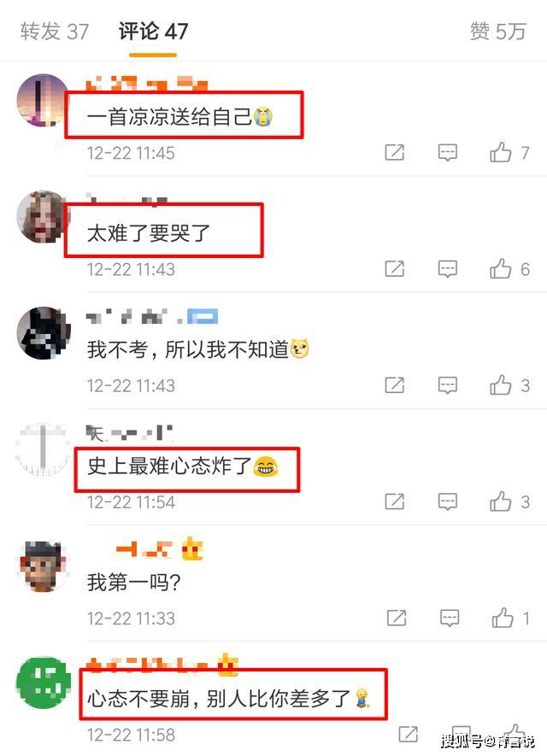Open avatar of 我不考 commenter
Screen dimensions: 547x756
point(44,332)
